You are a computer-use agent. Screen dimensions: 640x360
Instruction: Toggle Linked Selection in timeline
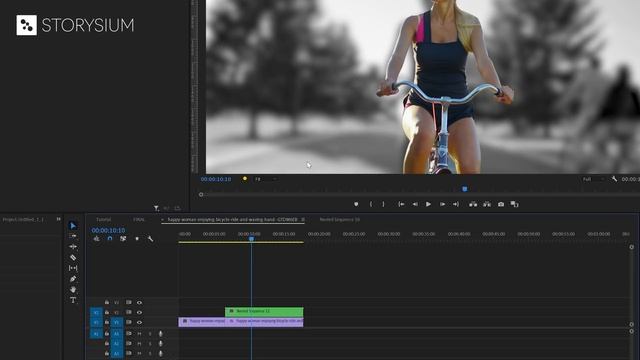123,239
